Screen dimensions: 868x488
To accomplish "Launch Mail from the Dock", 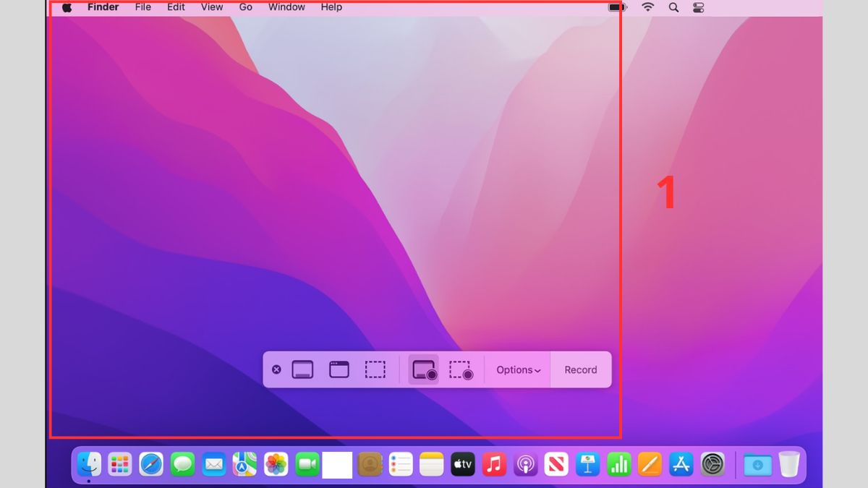I will click(x=213, y=465).
